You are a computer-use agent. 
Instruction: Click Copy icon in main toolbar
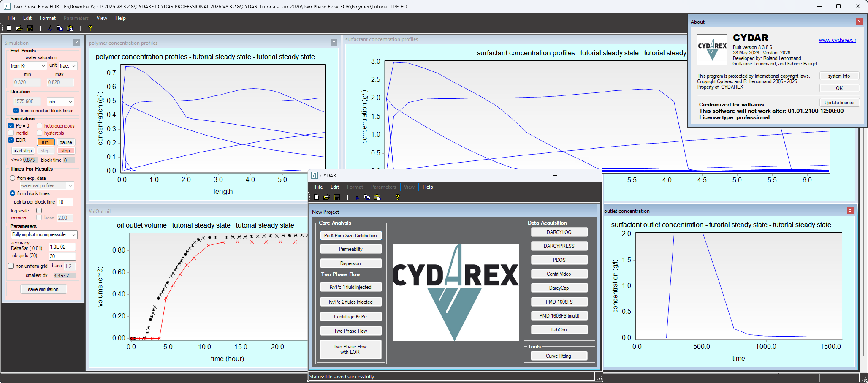tap(60, 28)
